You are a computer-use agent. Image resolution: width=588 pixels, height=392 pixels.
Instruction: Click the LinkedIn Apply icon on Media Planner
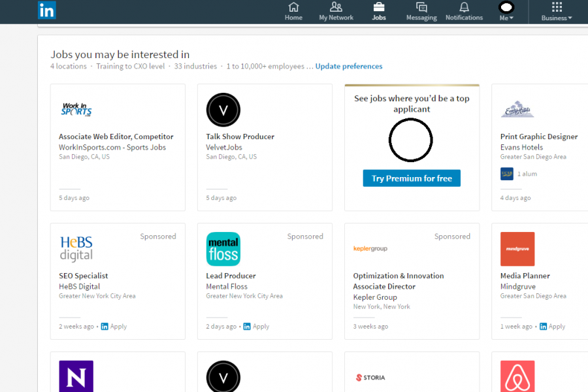[543, 327]
